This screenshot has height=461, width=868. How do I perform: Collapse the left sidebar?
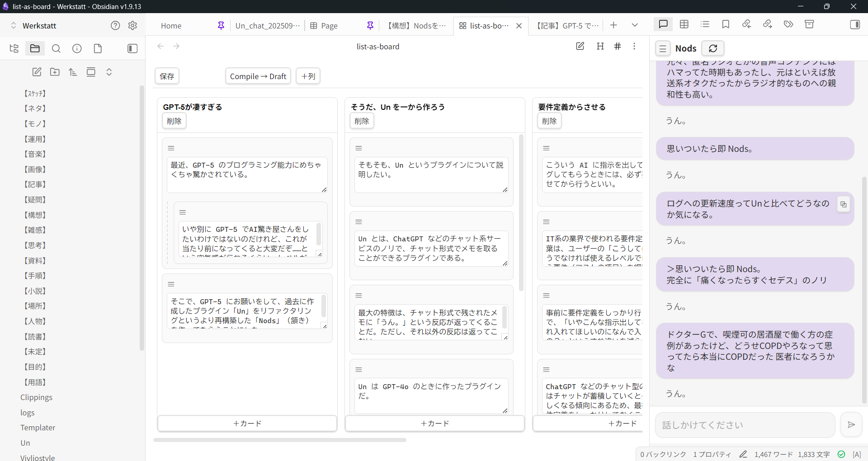click(x=132, y=48)
